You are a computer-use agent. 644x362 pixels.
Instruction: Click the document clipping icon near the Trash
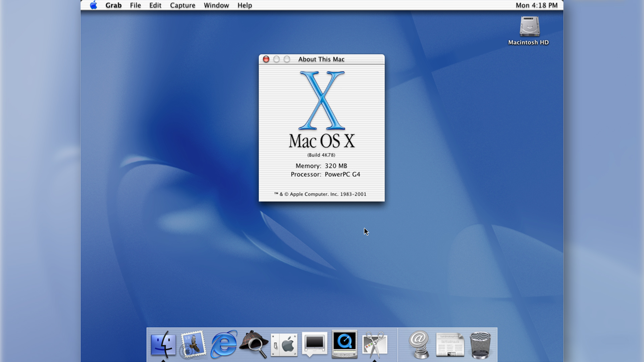pos(449,344)
